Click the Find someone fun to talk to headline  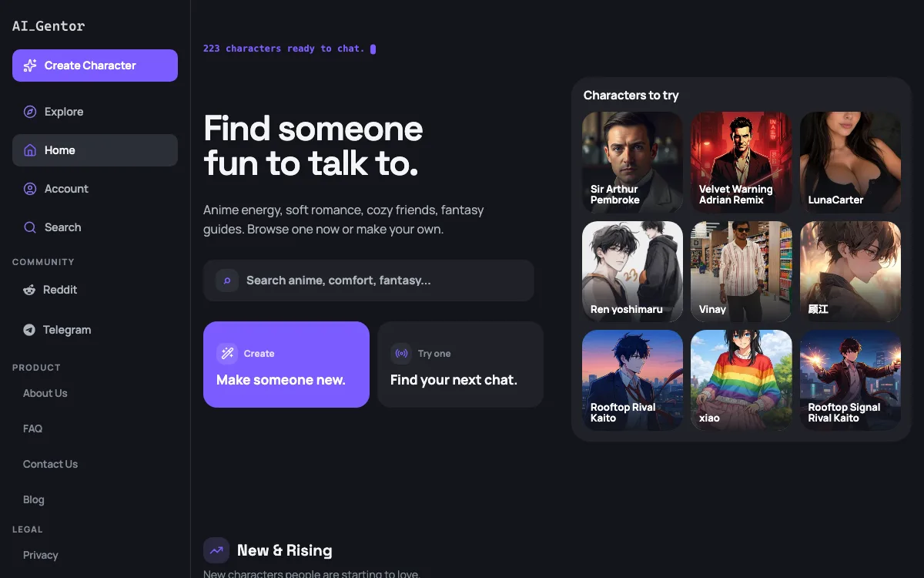point(313,146)
